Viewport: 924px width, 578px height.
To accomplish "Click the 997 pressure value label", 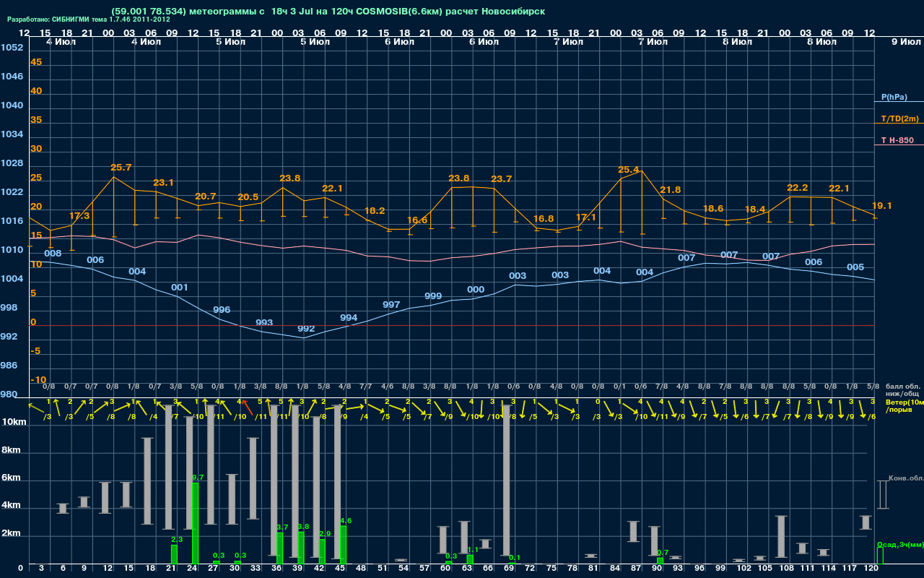I will (391, 305).
